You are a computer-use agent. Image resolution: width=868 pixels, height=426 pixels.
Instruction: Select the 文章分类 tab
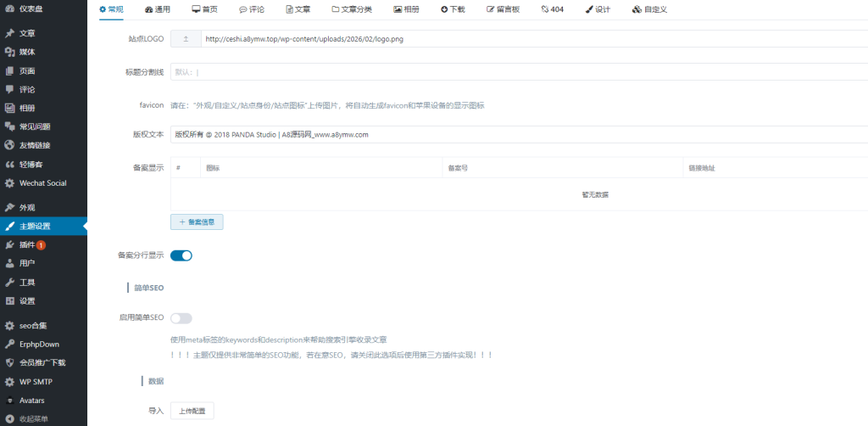pos(352,9)
